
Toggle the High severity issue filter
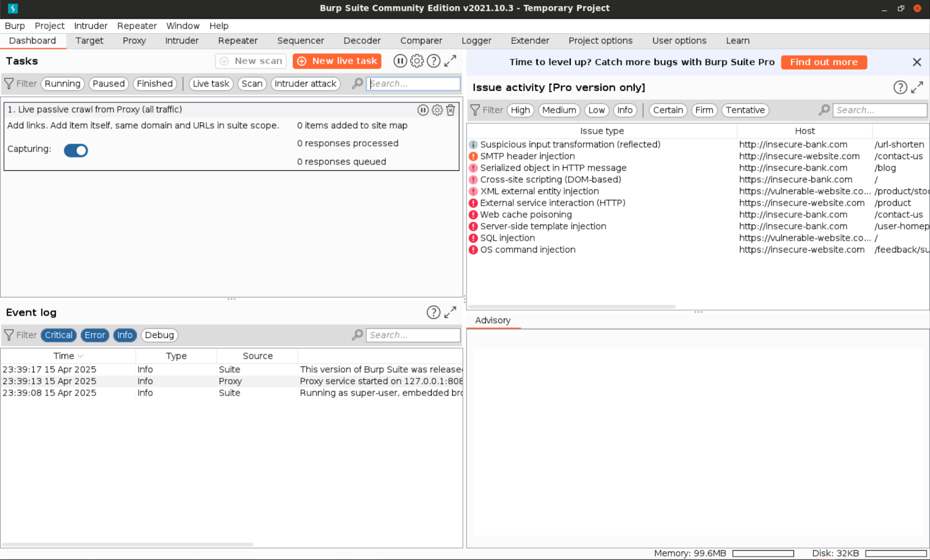click(x=520, y=110)
